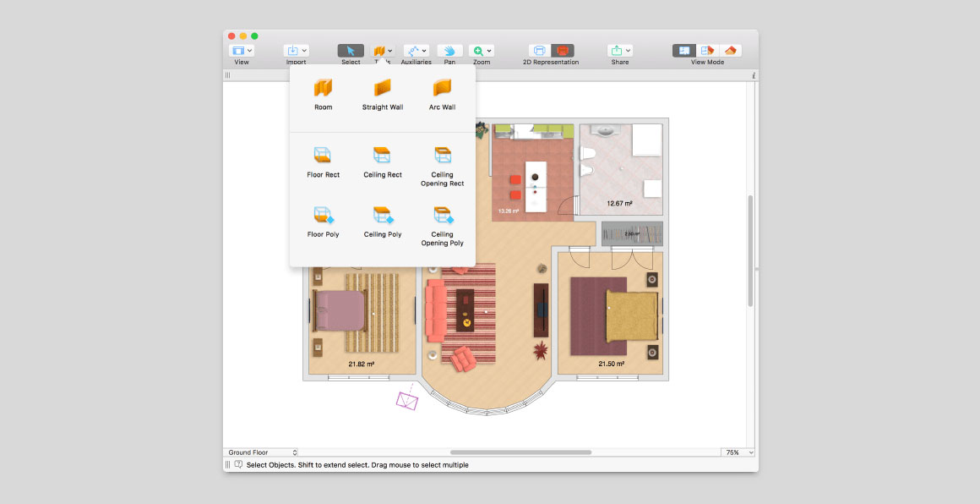Click the status bar grip handle
This screenshot has width=980, height=504.
227,464
